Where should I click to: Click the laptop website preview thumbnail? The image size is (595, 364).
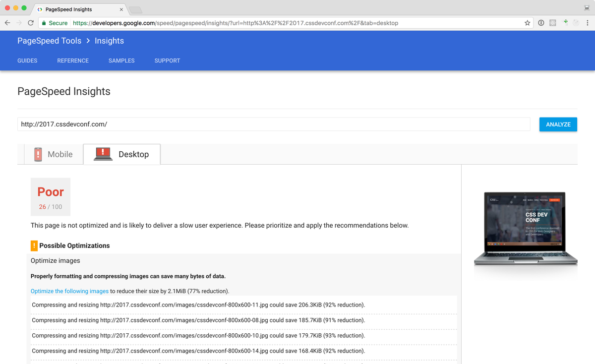tap(526, 228)
